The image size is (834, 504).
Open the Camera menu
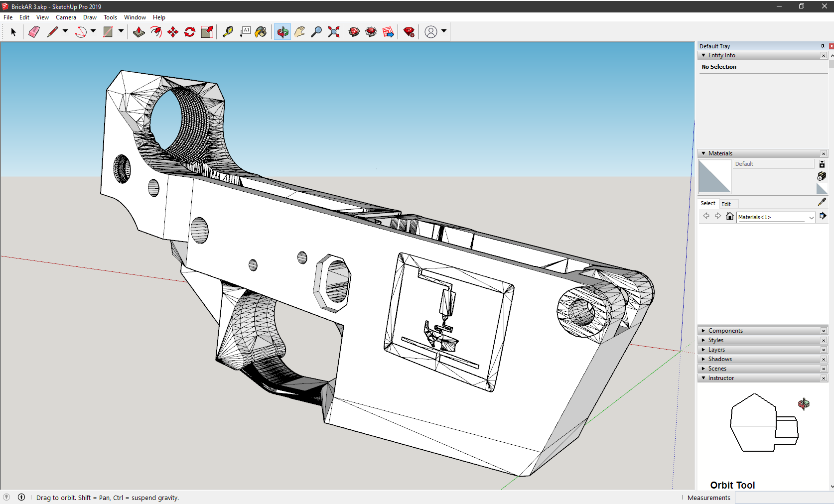coord(66,17)
